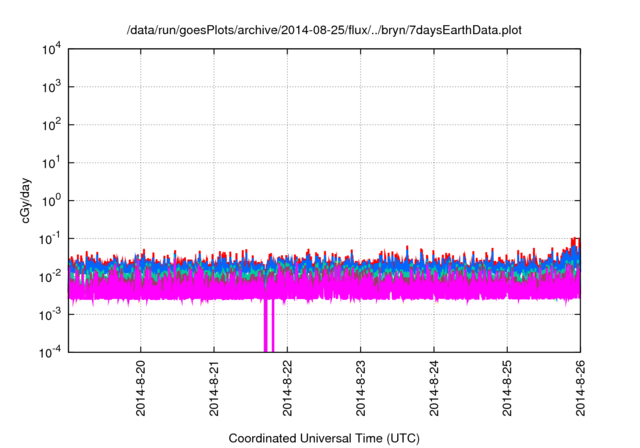The image size is (640, 448).
Task: Click the 10^-2 y-axis tick label
Action: click(x=50, y=277)
